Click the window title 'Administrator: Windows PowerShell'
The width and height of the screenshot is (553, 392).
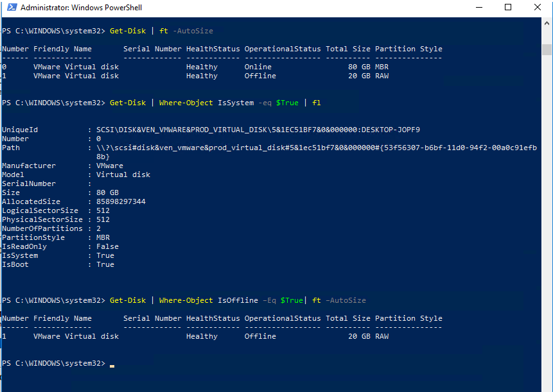(x=81, y=8)
